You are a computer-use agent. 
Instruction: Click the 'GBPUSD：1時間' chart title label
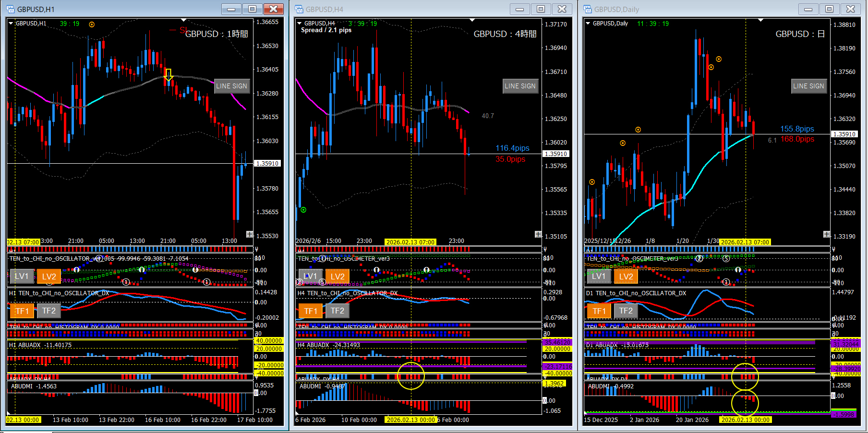click(x=217, y=34)
